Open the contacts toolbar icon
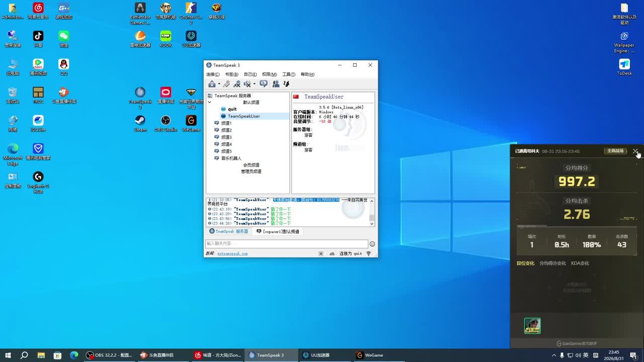 click(x=276, y=84)
